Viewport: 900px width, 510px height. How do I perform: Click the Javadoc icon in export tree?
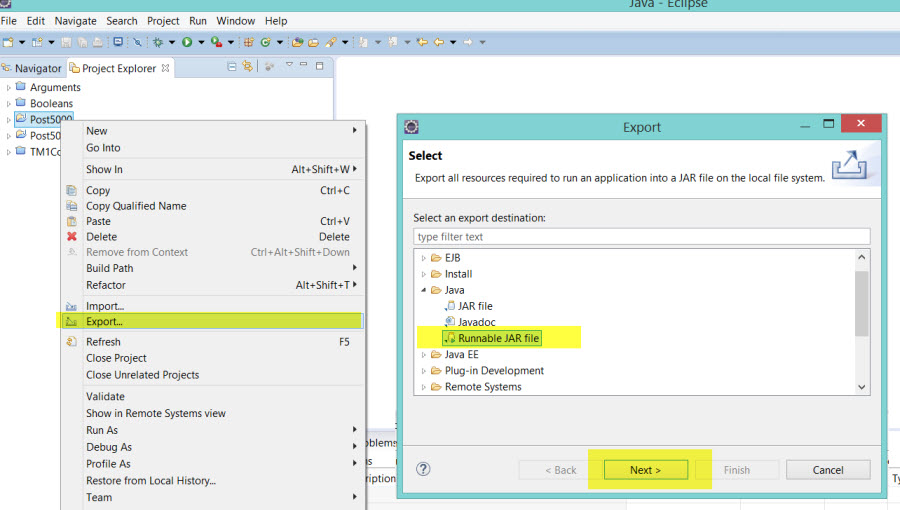pos(450,321)
